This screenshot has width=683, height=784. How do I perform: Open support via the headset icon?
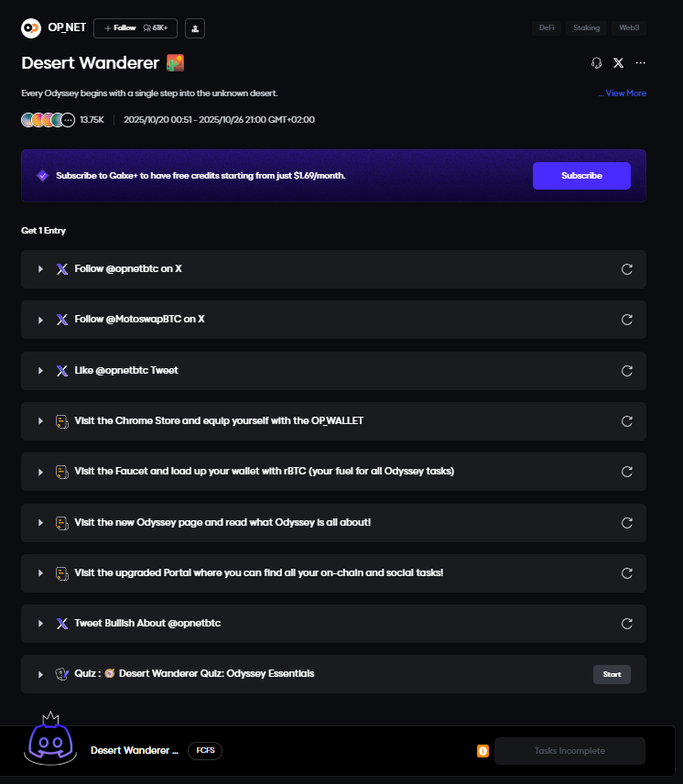(x=597, y=63)
